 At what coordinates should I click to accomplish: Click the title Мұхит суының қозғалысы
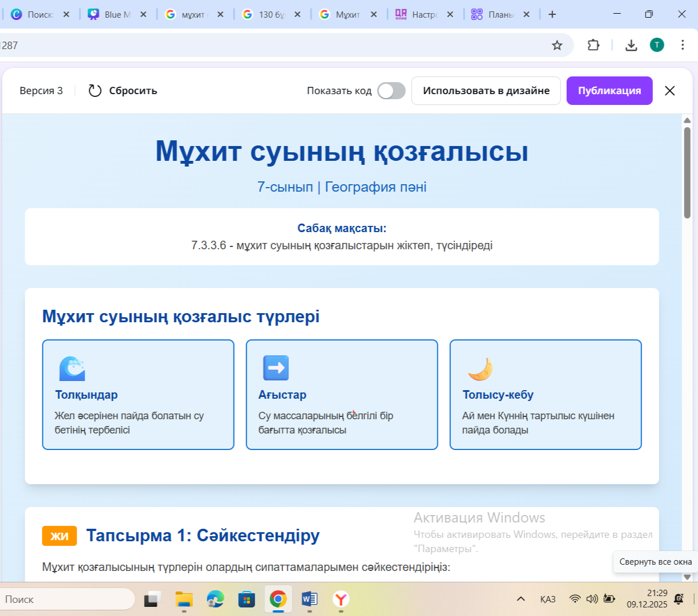pos(342,151)
